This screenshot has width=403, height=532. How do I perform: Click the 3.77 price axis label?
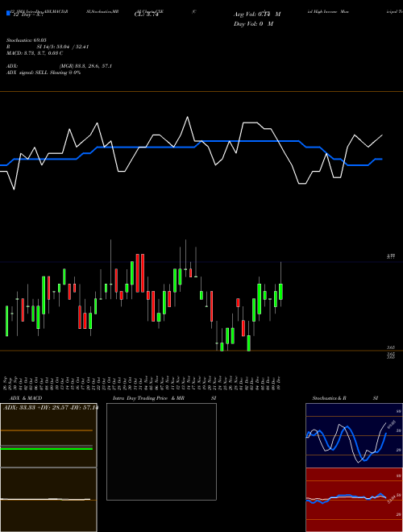(391, 256)
